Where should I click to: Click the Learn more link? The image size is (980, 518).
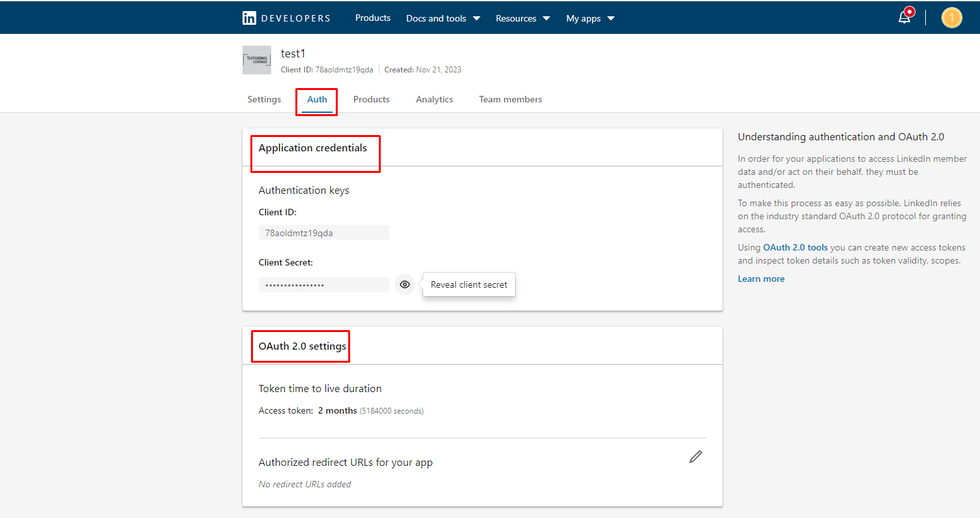(761, 279)
